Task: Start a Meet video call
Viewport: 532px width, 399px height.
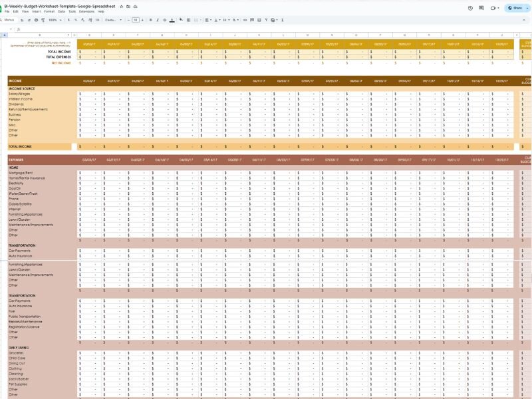Action: click(x=493, y=8)
